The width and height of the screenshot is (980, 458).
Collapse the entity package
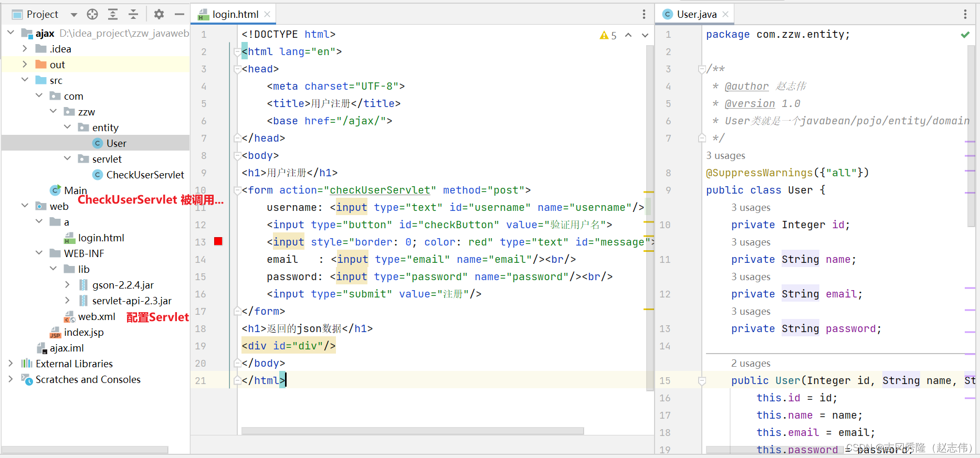(67, 127)
